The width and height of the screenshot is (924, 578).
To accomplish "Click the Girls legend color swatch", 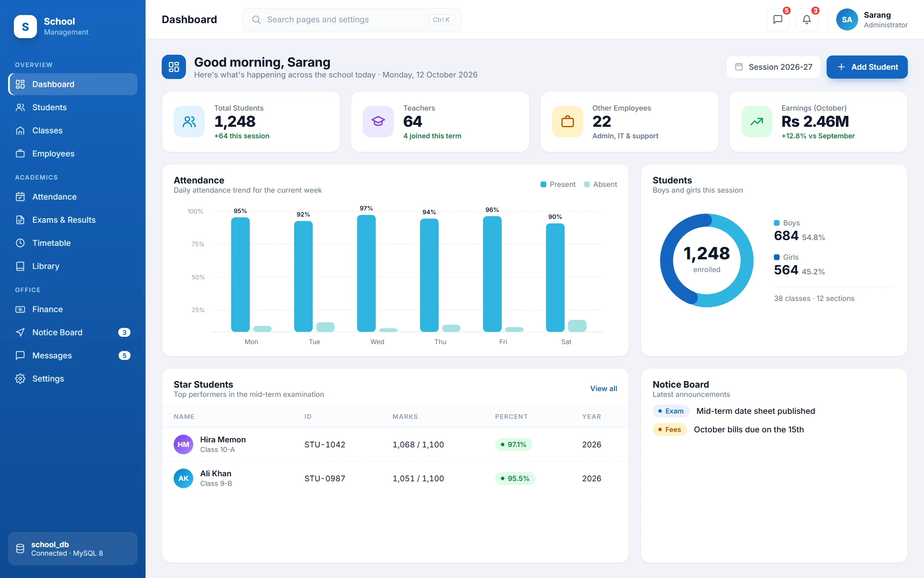I will pos(777,257).
